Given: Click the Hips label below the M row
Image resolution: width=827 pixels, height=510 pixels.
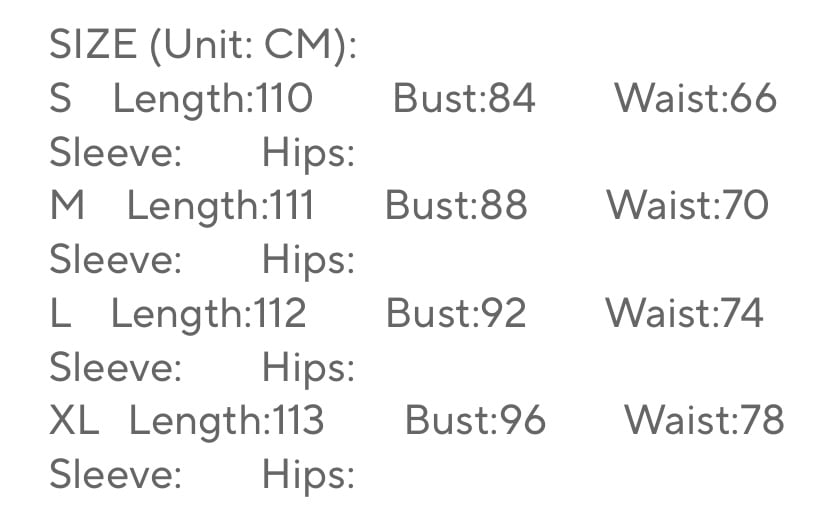Looking at the screenshot, I should pyautogui.click(x=309, y=260).
